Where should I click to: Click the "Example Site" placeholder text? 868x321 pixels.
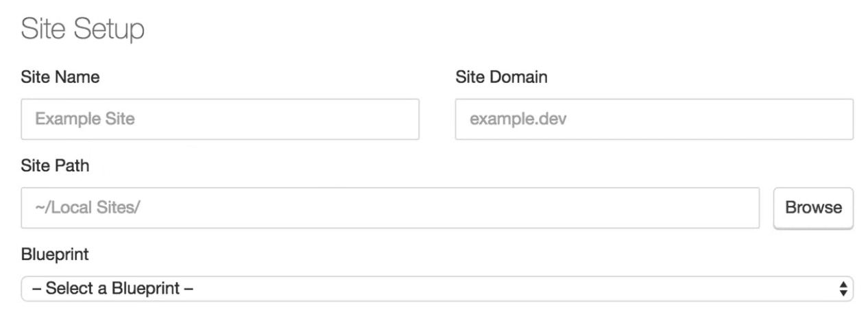coord(85,119)
